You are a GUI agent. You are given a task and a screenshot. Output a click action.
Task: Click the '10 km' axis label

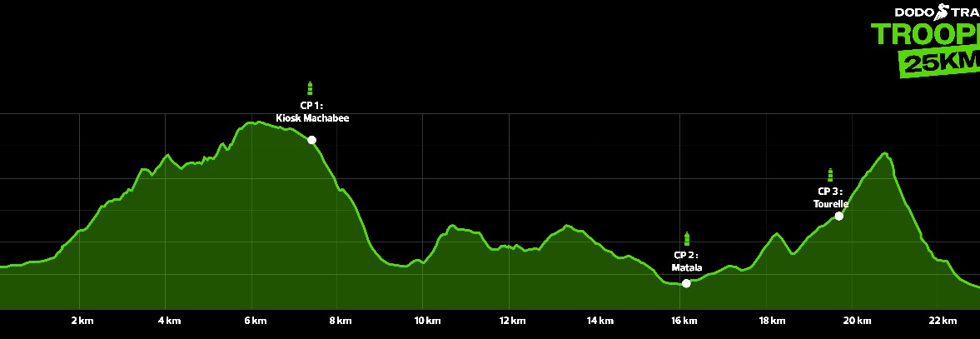pyautogui.click(x=427, y=321)
